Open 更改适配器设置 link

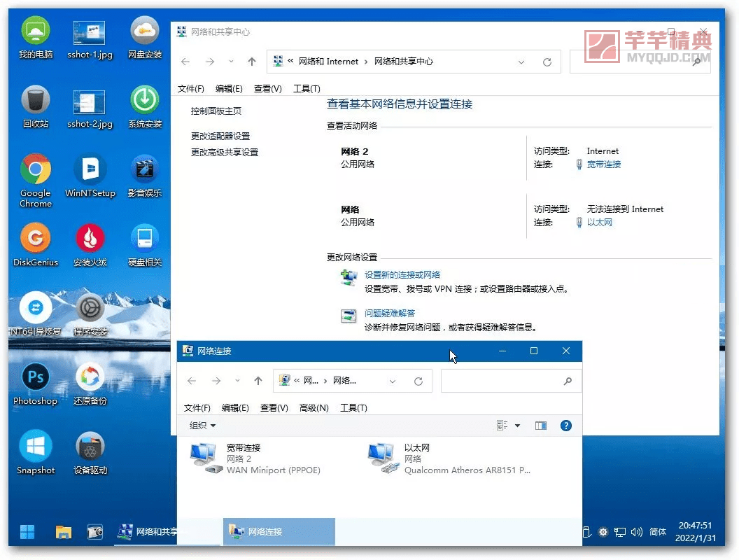click(222, 135)
